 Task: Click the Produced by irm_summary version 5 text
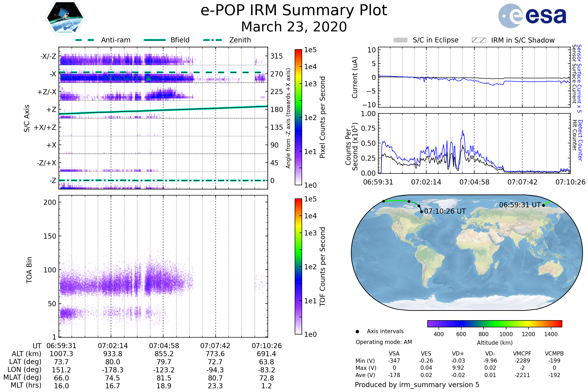[417, 385]
